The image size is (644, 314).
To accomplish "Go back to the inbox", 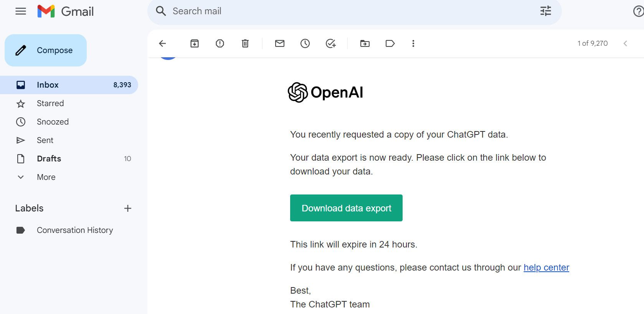I will [x=162, y=43].
